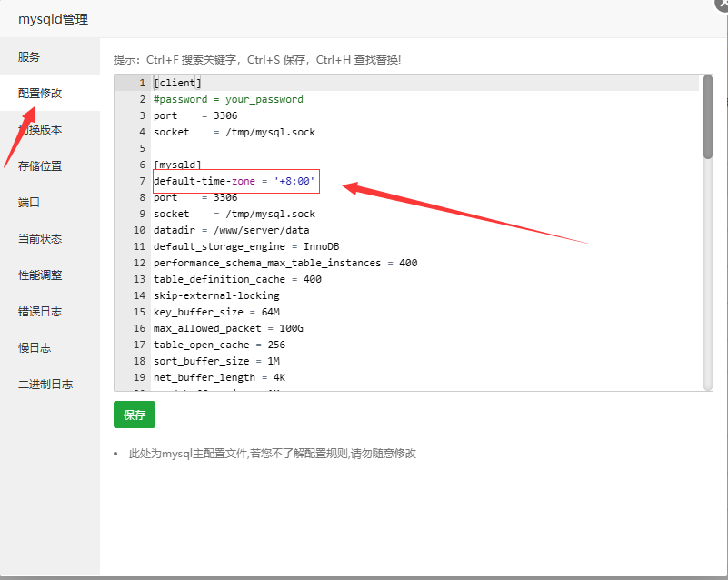
Task: Click the skip-external-locking line
Action: (217, 295)
